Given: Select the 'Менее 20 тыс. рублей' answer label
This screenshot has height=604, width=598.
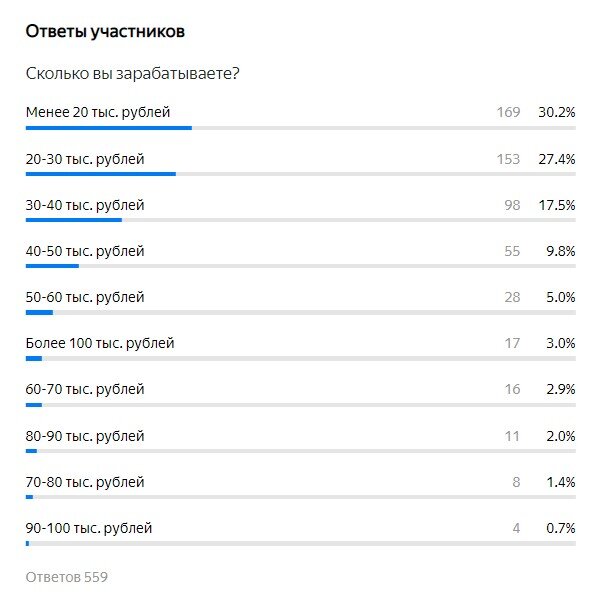Looking at the screenshot, I should click(98, 112).
